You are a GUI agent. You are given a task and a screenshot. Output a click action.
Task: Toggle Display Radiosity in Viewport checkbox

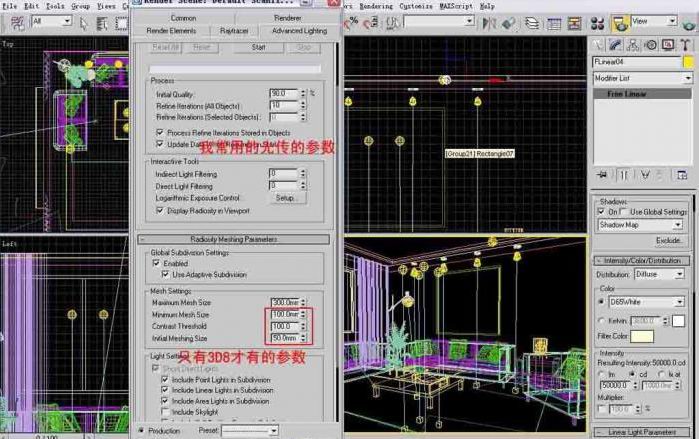pos(160,211)
